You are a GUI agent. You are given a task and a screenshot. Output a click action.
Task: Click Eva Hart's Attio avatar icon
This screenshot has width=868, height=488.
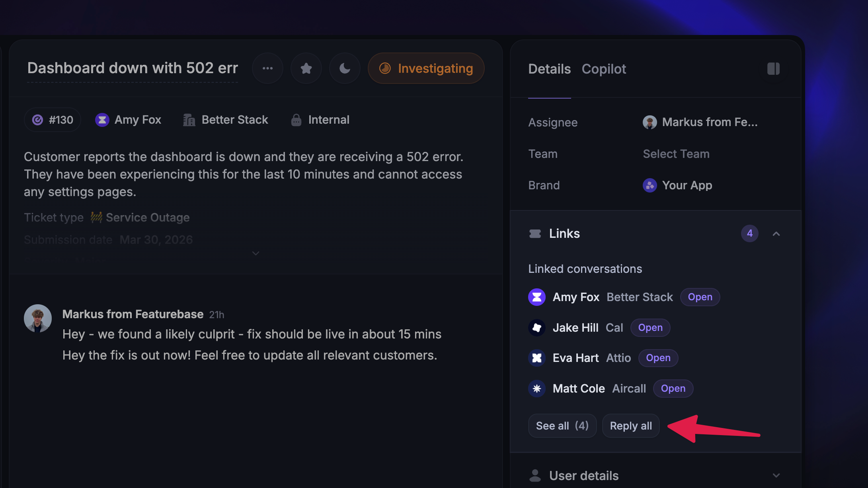tap(536, 358)
